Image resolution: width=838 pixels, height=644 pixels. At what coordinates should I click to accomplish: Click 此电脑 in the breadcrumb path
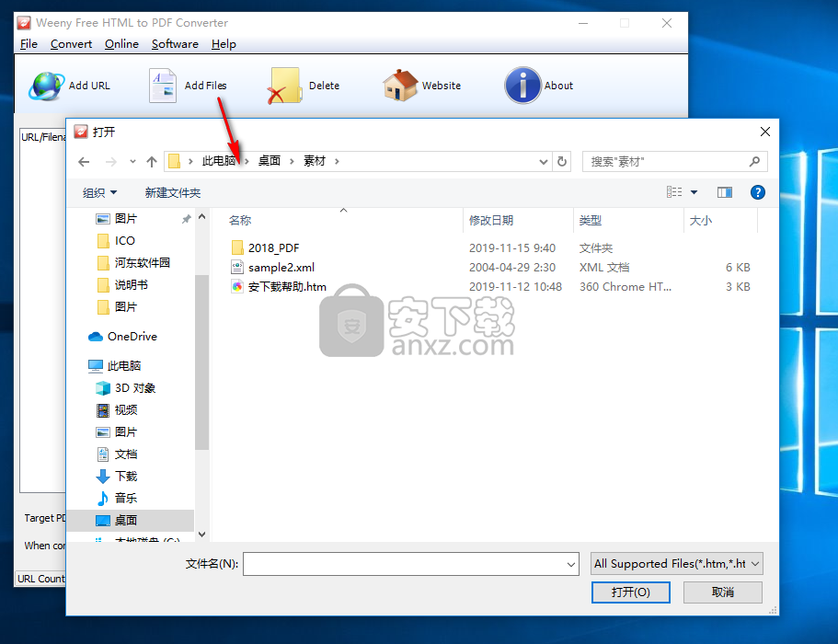(x=219, y=161)
